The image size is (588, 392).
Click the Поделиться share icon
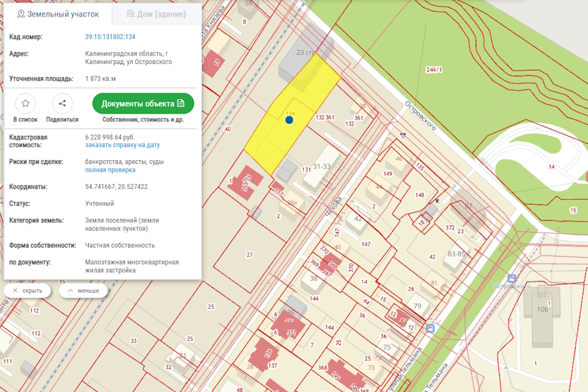pyautogui.click(x=62, y=103)
